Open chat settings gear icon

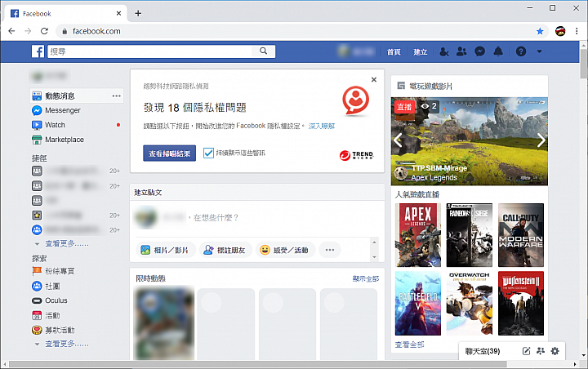[555, 351]
